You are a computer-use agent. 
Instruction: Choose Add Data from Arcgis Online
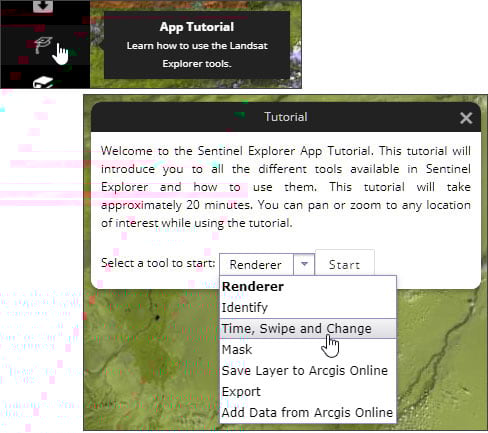coord(307,412)
